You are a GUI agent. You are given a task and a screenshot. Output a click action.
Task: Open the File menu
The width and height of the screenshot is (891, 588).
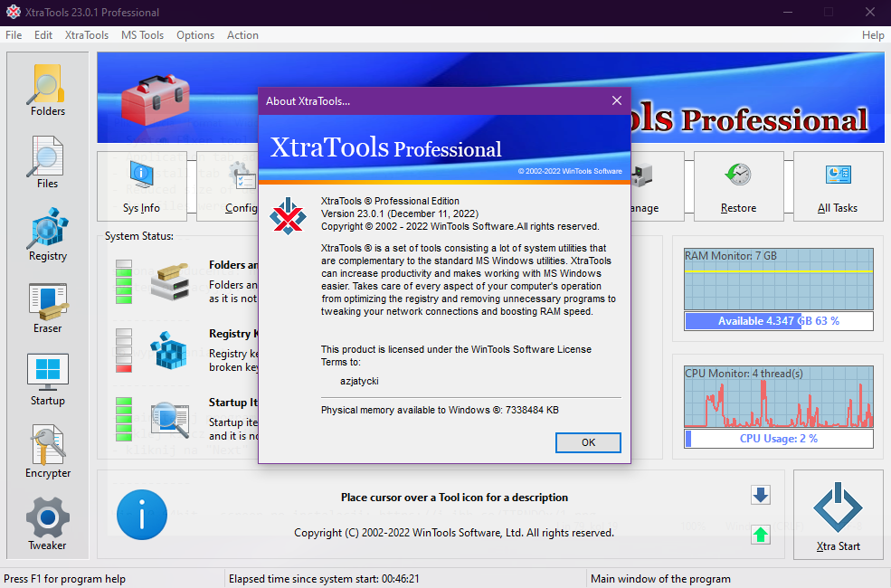coord(14,35)
